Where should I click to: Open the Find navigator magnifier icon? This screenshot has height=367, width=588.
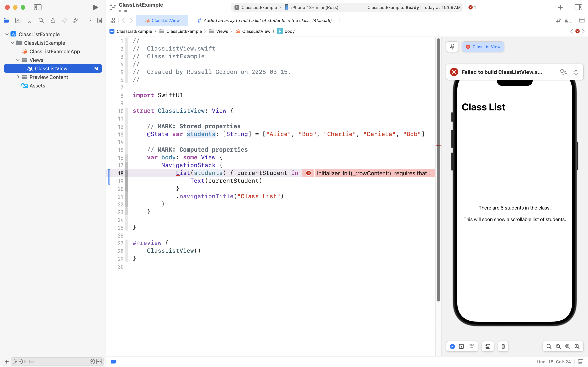(41, 20)
